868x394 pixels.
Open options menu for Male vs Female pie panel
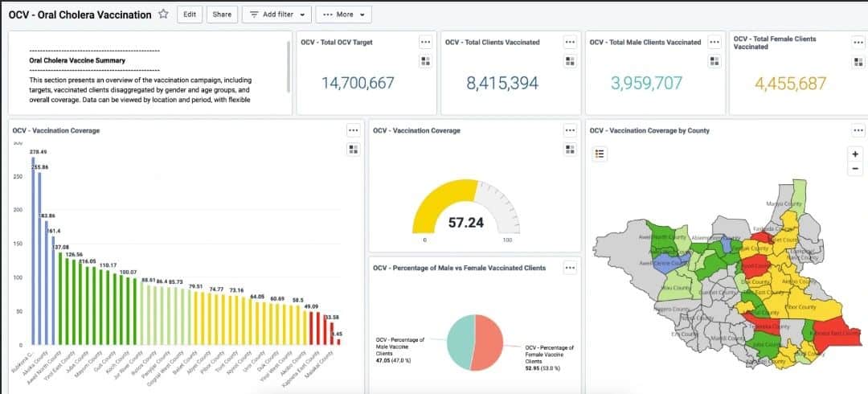tap(570, 268)
